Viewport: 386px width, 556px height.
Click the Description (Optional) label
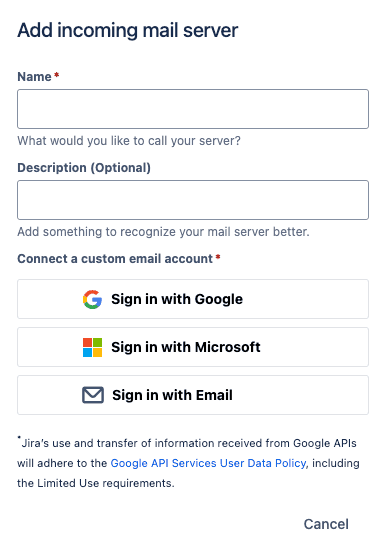(x=84, y=168)
